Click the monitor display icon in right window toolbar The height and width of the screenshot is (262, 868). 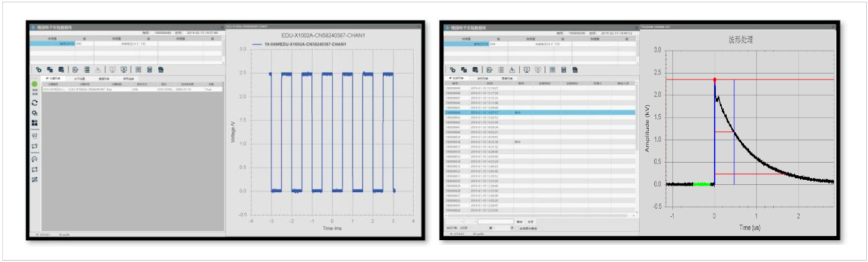(527, 70)
